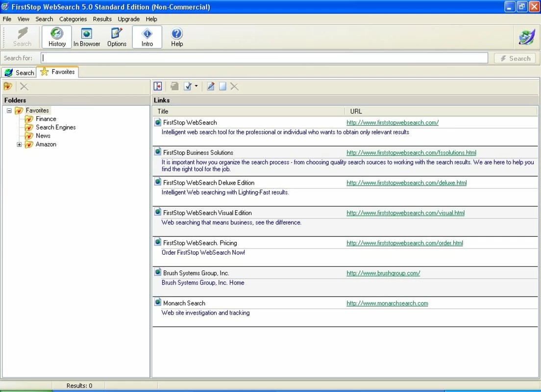Image resolution: width=541 pixels, height=392 pixels.
Task: Select the Favorites root folder in the tree
Action: click(x=37, y=110)
